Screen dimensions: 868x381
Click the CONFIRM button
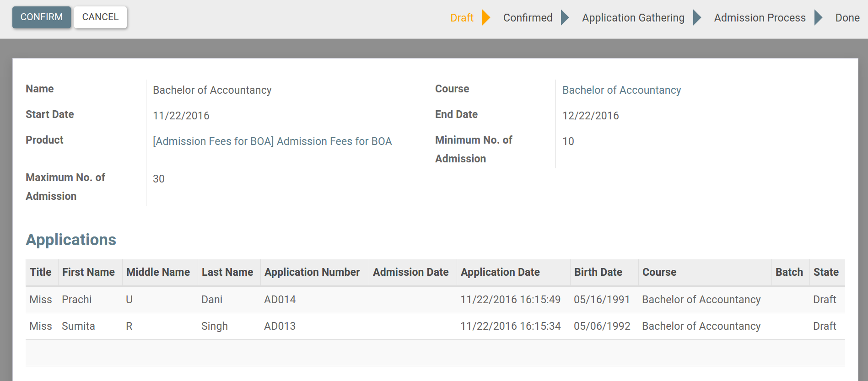(x=41, y=17)
